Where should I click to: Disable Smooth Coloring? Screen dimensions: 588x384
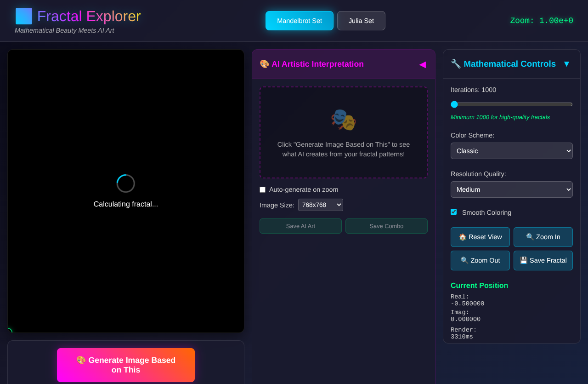tap(453, 212)
